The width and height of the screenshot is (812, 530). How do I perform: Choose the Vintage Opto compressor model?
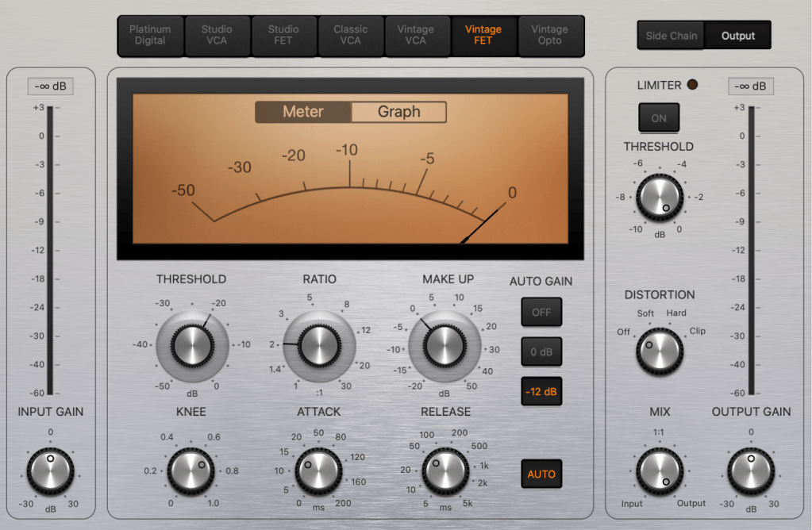550,36
